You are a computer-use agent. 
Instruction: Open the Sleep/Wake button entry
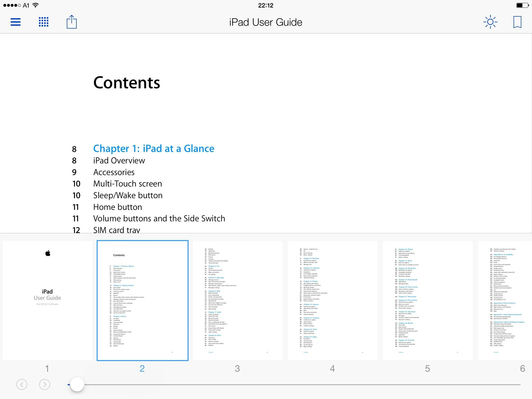point(128,195)
